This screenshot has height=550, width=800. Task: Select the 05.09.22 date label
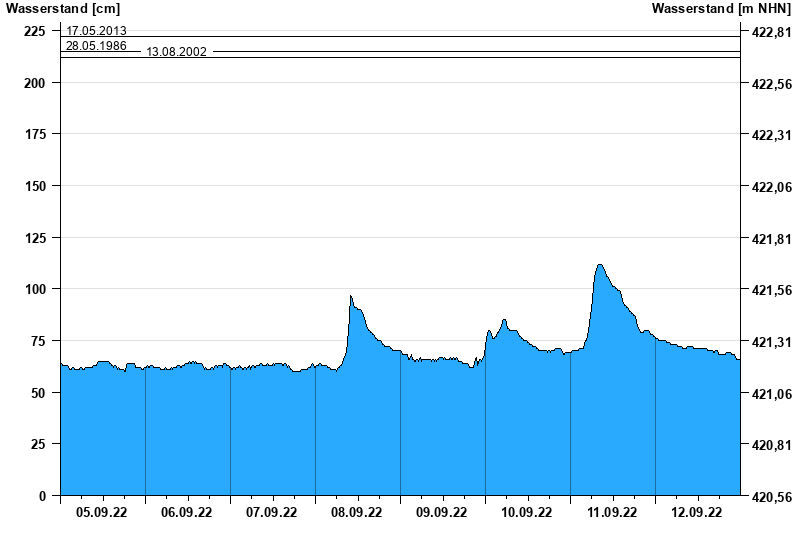point(102,512)
